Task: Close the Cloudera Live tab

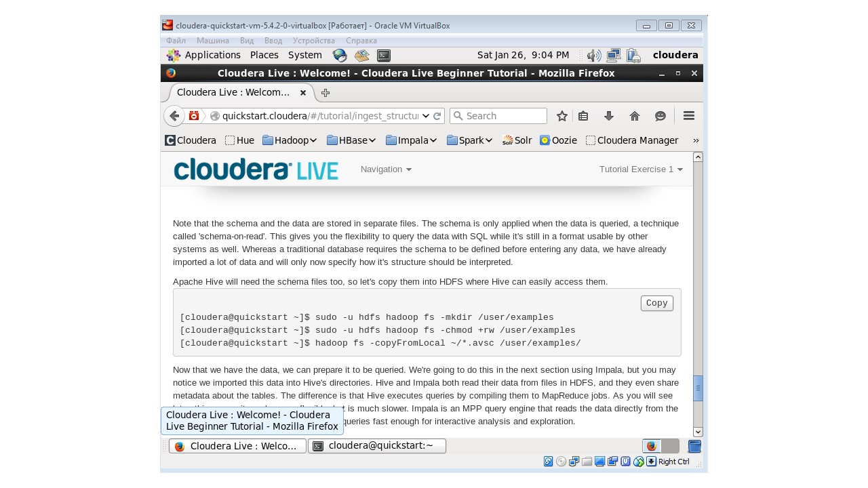Action: point(303,93)
